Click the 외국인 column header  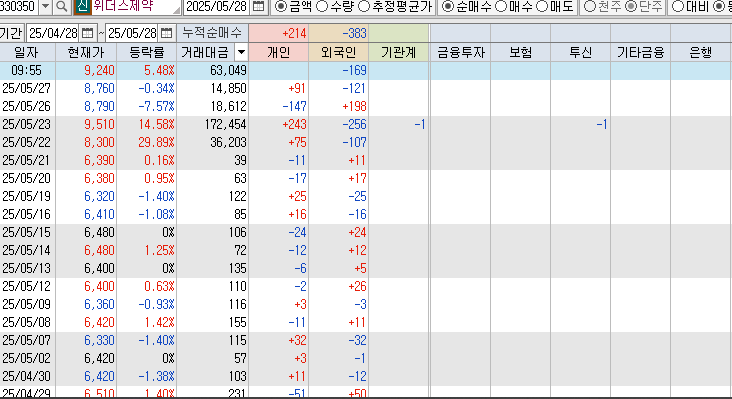[x=338, y=52]
